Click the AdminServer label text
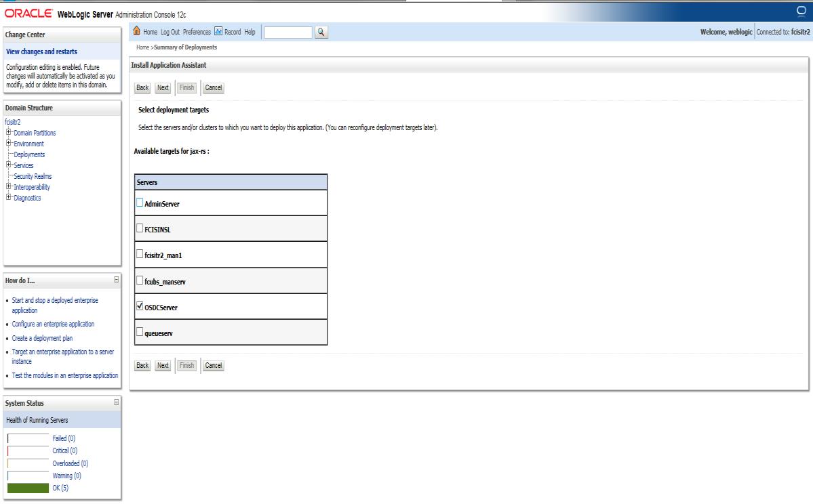The width and height of the screenshot is (813, 504). pos(162,204)
